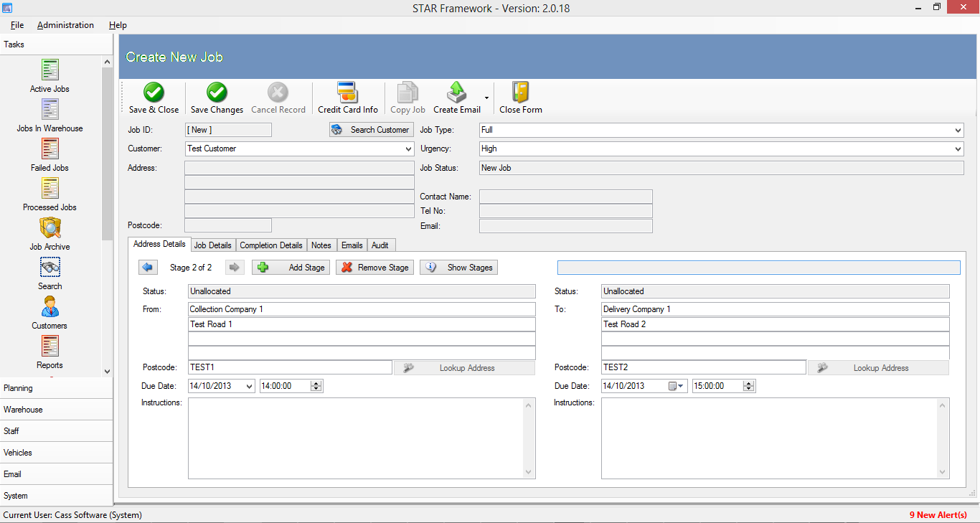
Task: Expand the Planning sidebar section
Action: tap(56, 388)
